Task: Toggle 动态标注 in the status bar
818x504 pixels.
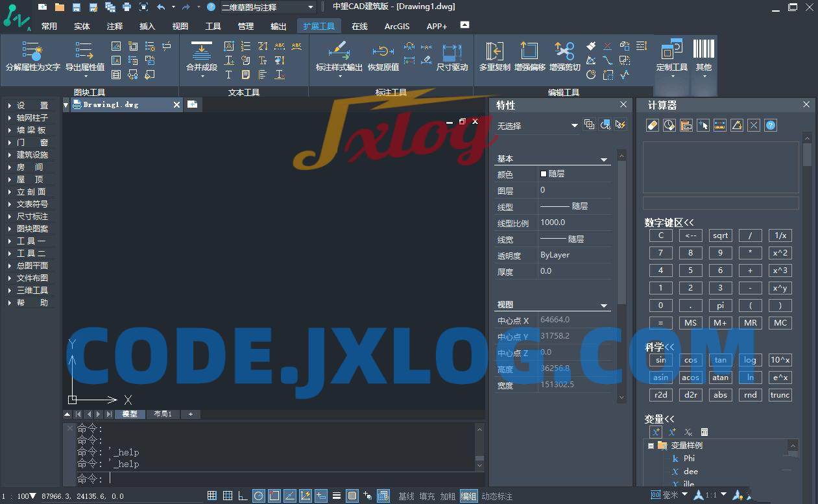Action: pyautogui.click(x=497, y=496)
